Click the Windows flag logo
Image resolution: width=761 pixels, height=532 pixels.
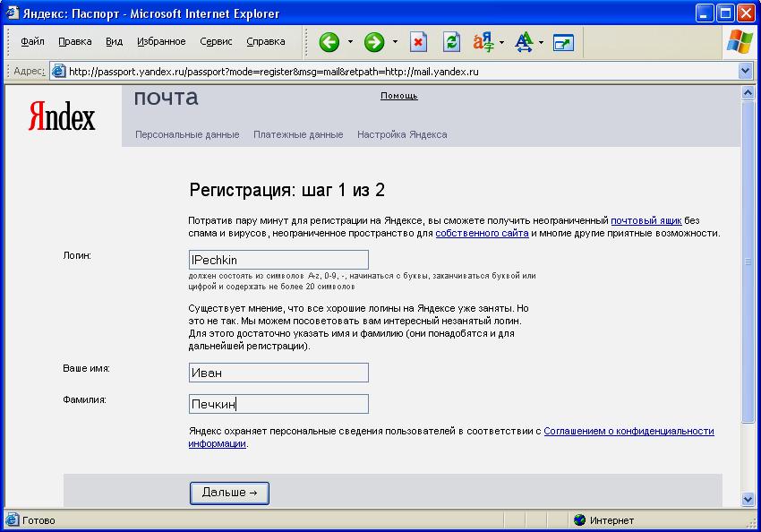click(x=740, y=41)
